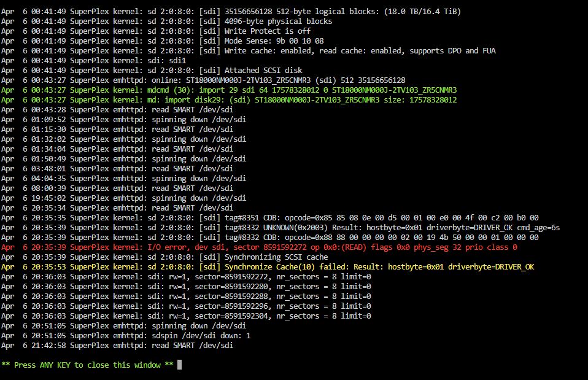Click the Press ANY KEY to close prompt
This screenshot has width=588, height=380.
87,365
